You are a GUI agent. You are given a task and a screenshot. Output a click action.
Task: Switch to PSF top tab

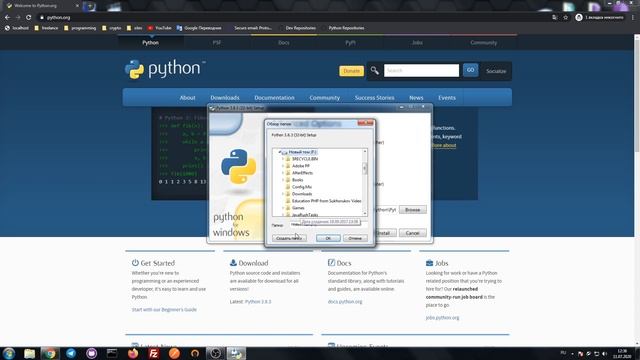217,42
